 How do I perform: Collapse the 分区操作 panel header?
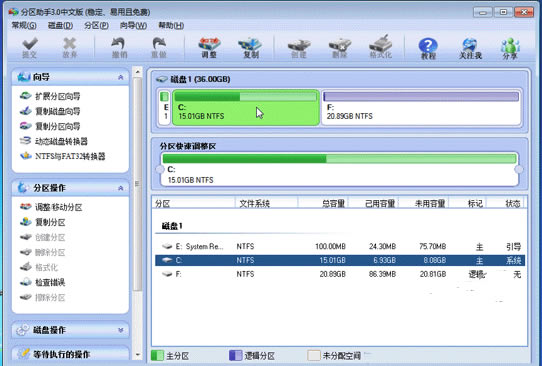click(x=120, y=188)
